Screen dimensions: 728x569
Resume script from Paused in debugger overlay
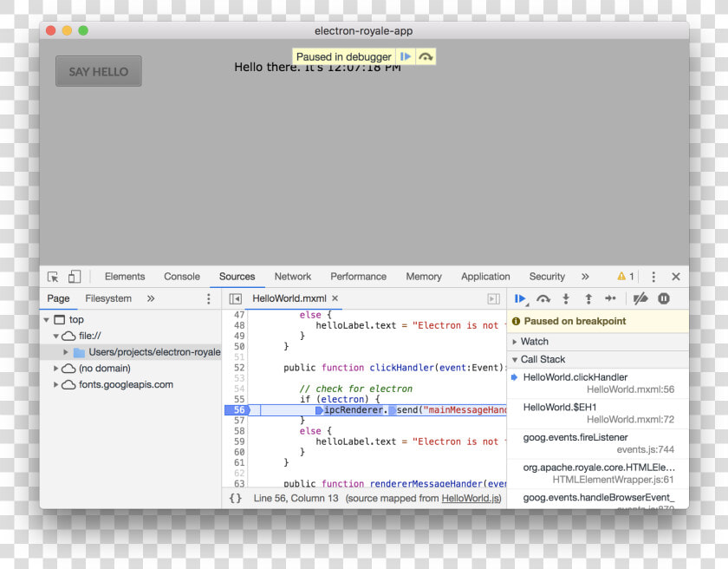pos(406,56)
